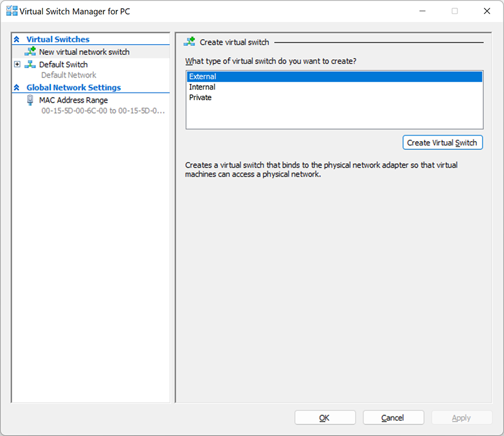Collapse the Virtual Switches section chevron
504x436 pixels.
[17, 39]
